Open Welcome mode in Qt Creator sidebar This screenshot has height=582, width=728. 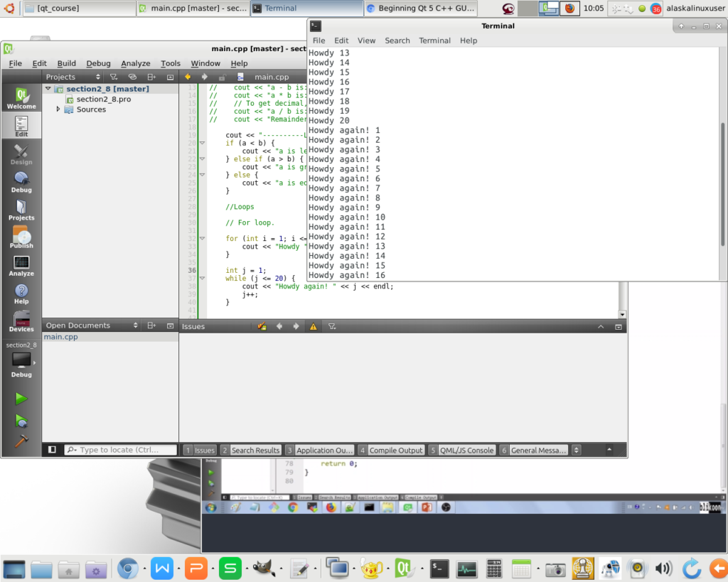coord(21,98)
